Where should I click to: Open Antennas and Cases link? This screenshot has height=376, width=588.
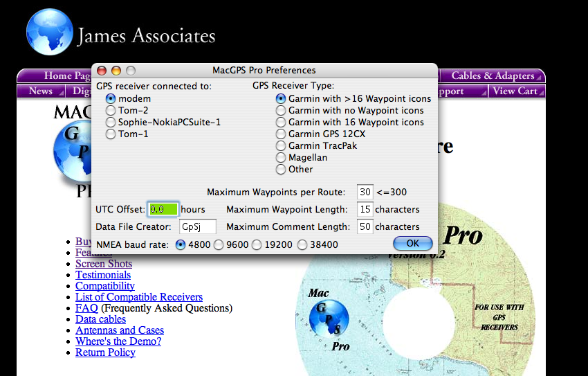pos(120,330)
